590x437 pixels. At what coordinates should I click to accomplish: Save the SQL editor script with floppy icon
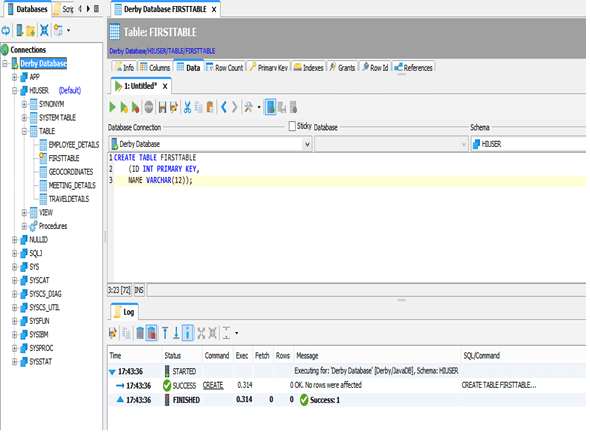point(162,108)
